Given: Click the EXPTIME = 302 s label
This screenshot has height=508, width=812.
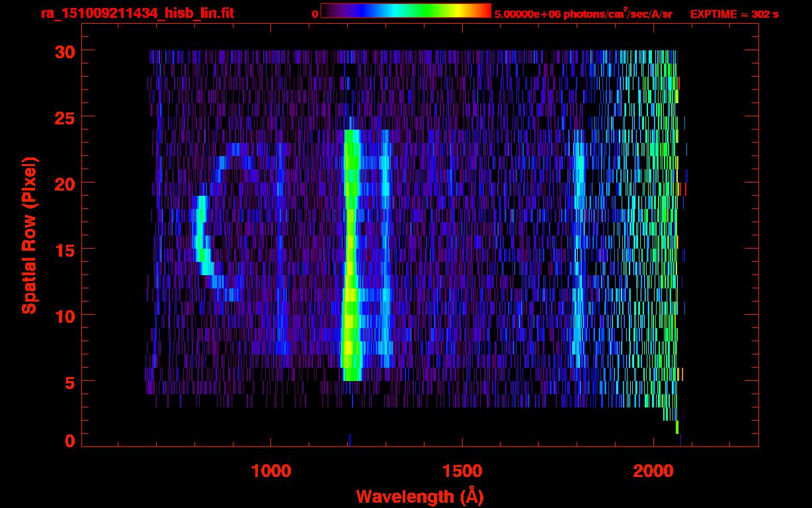Looking at the screenshot, I should point(734,14).
